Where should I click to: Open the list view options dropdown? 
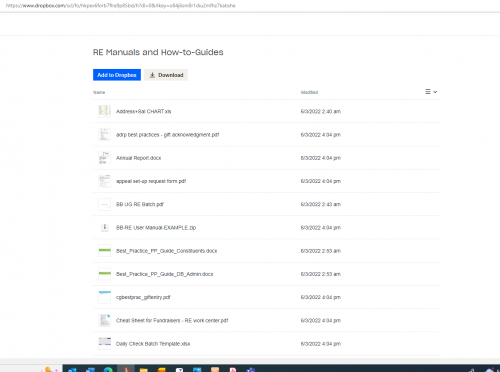tap(431, 92)
